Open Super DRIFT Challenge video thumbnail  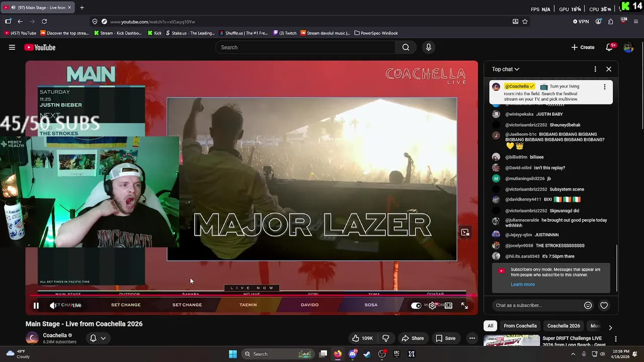[x=512, y=341]
